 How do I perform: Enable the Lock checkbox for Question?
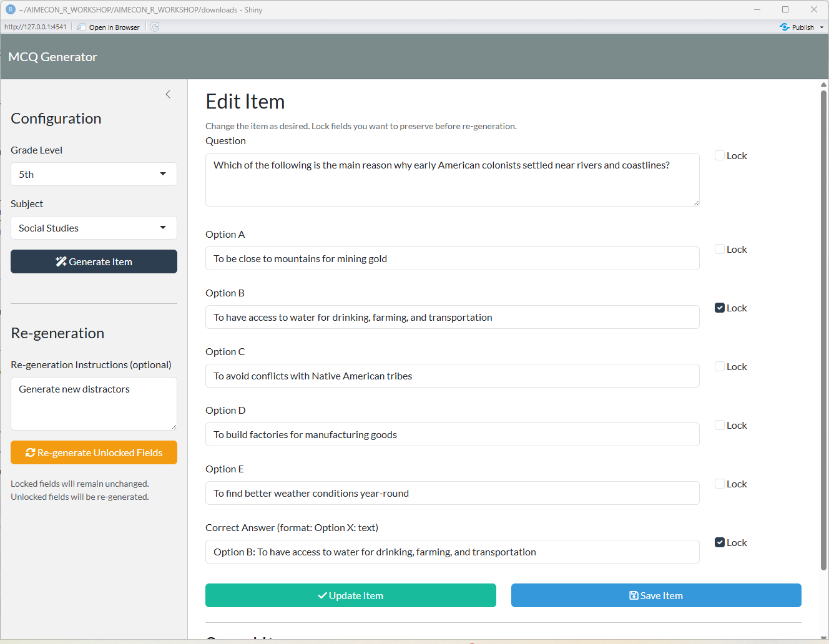click(720, 155)
